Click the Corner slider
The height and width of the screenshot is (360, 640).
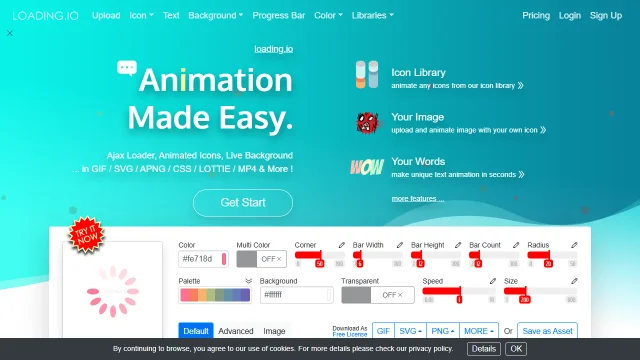click(x=320, y=255)
